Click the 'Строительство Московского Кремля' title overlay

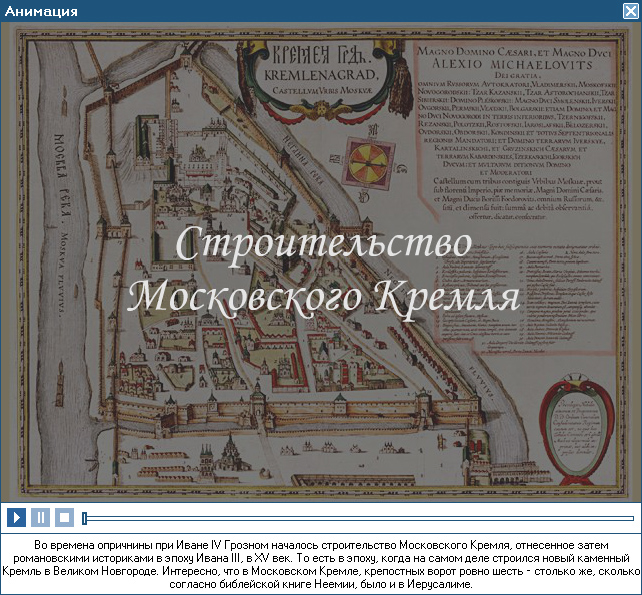coord(323,272)
